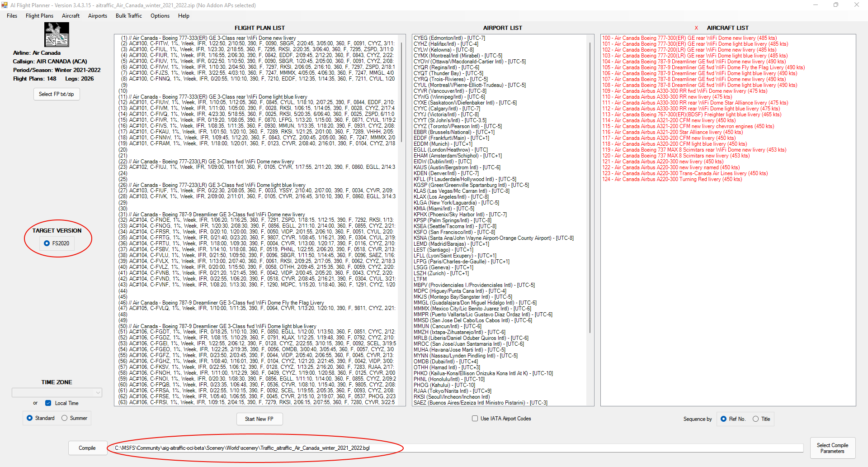
Task: Select the RJAA (Tokyo/Narita Intl) airport row
Action: point(453,391)
